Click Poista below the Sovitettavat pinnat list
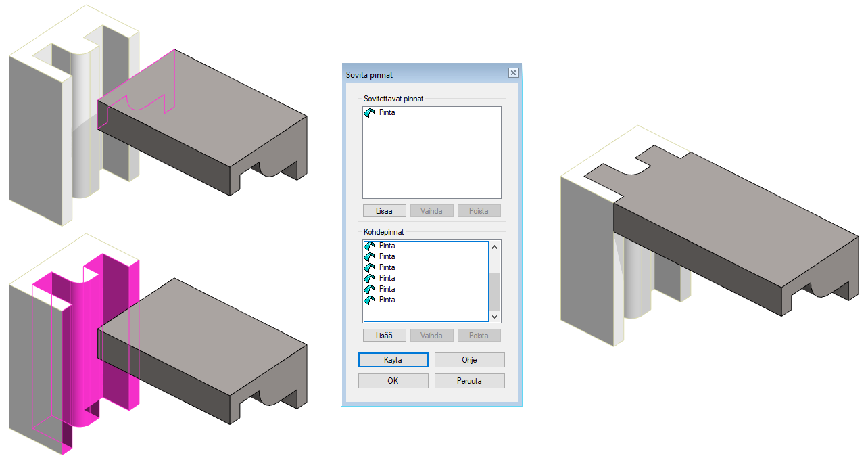868x460 pixels. (x=479, y=211)
